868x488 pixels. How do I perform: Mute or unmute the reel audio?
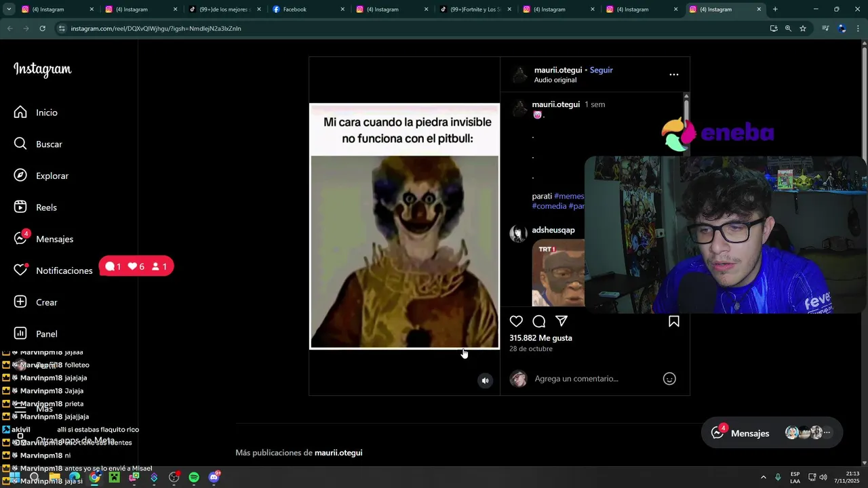coord(485,380)
